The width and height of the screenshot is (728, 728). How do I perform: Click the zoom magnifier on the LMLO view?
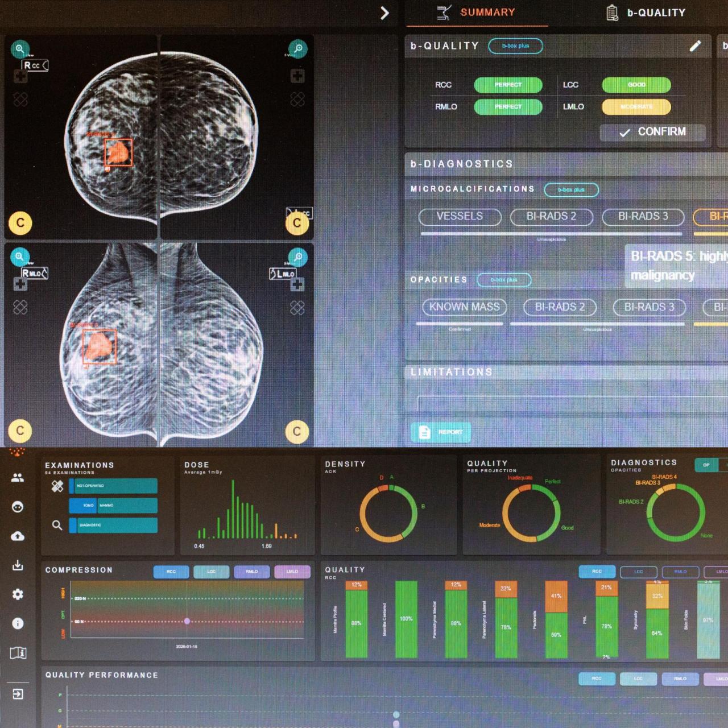point(297,257)
